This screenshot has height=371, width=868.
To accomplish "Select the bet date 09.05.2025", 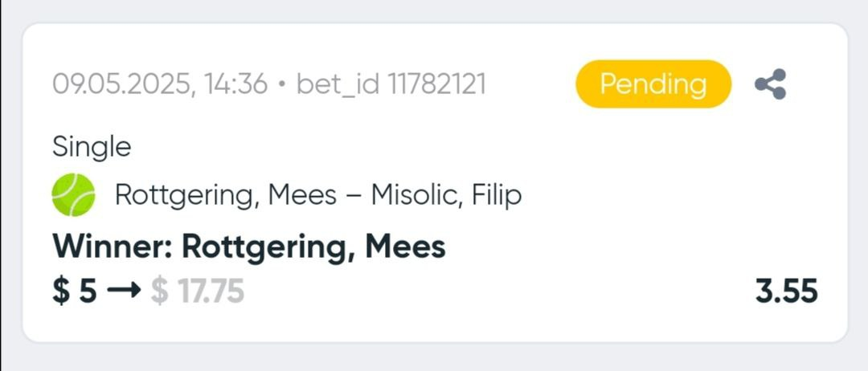I will click(x=120, y=84).
